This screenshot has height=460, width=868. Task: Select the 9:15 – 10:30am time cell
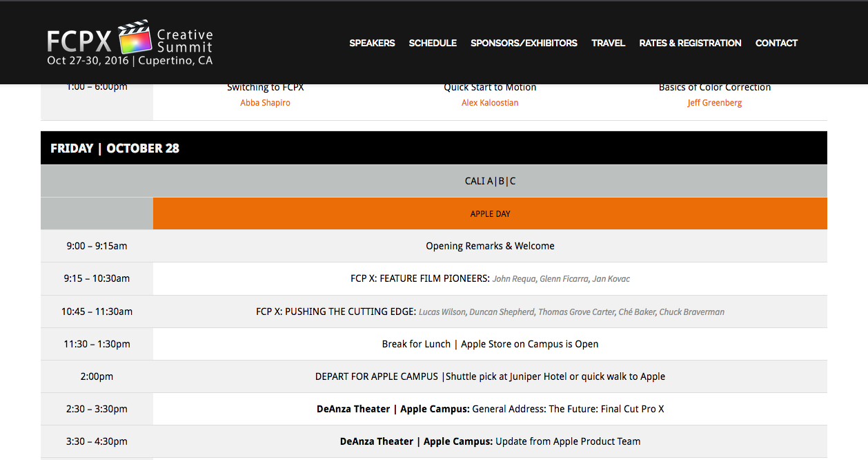coord(97,278)
